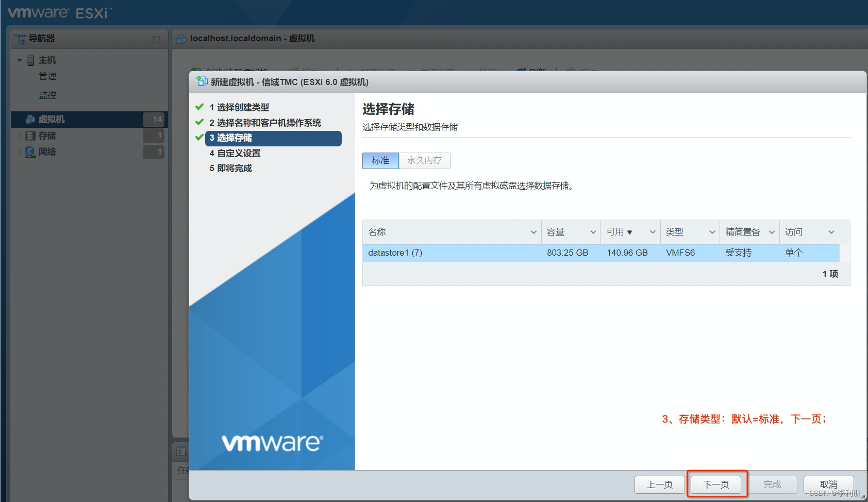This screenshot has width=868, height=502.
Task: Go to step 4 自定义设置
Action: 235,153
